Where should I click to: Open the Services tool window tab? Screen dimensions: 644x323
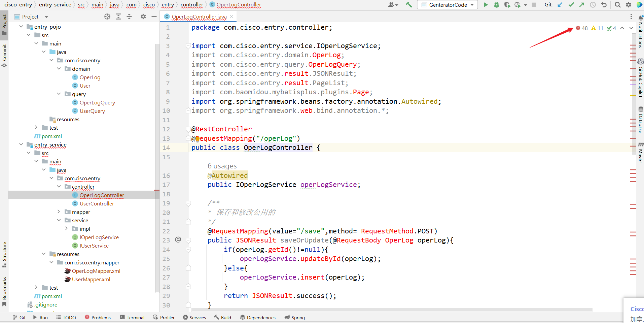[194, 317]
